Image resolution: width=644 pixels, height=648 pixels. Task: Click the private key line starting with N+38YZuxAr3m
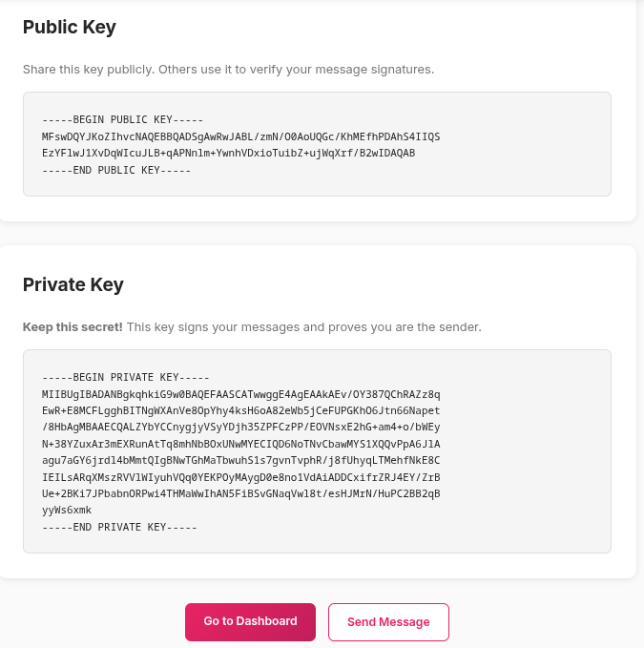point(240,444)
